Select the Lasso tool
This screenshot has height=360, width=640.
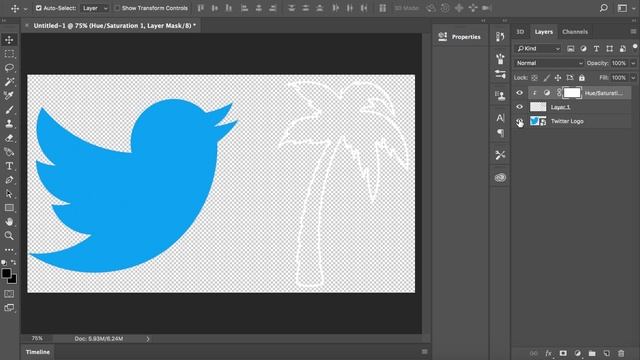tap(9, 67)
